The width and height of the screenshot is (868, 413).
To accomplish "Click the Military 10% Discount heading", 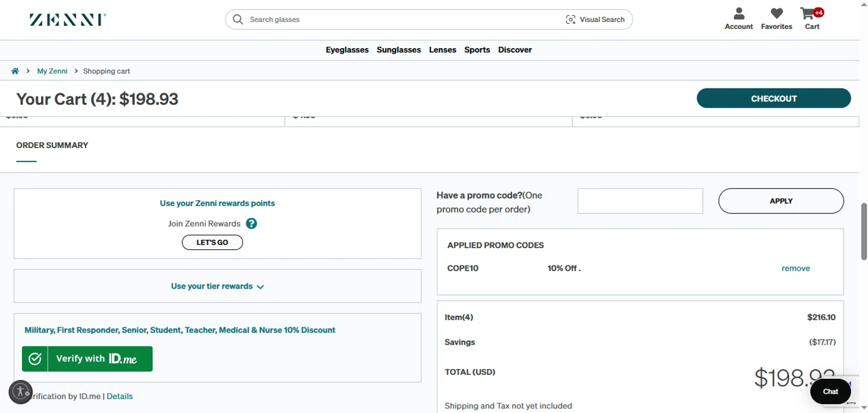I will click(x=180, y=330).
